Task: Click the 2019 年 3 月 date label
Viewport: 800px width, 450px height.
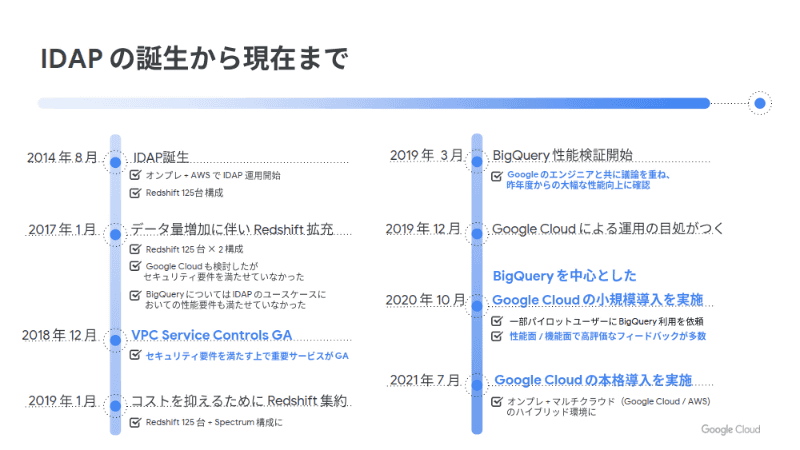Action: (x=427, y=155)
